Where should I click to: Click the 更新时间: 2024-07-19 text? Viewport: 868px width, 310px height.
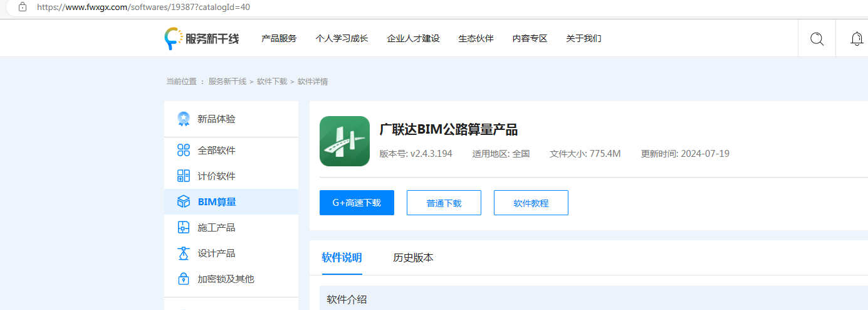coord(685,154)
